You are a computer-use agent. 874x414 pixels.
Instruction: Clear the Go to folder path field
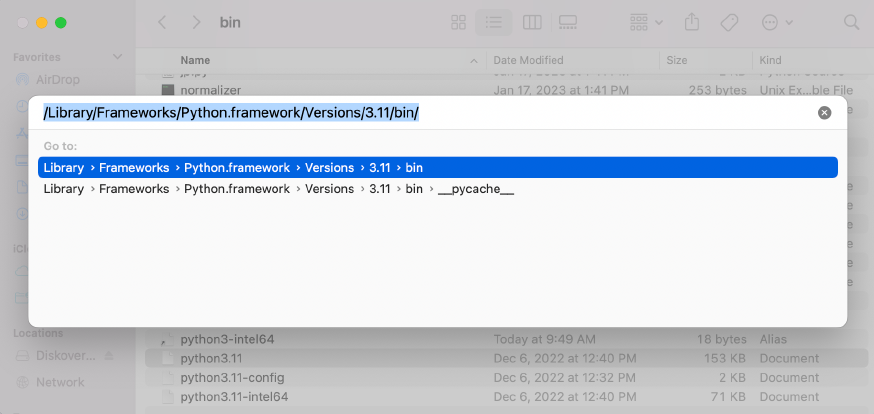coord(824,113)
